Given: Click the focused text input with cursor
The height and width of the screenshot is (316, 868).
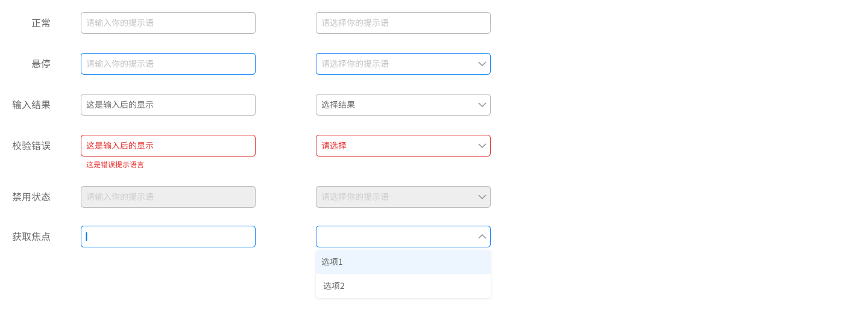Looking at the screenshot, I should click(x=168, y=237).
